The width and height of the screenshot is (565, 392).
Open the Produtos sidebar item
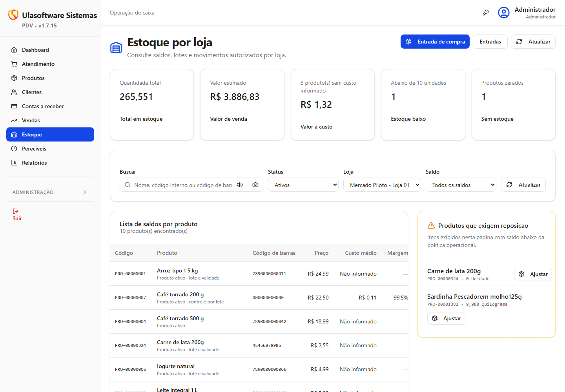[50, 78]
